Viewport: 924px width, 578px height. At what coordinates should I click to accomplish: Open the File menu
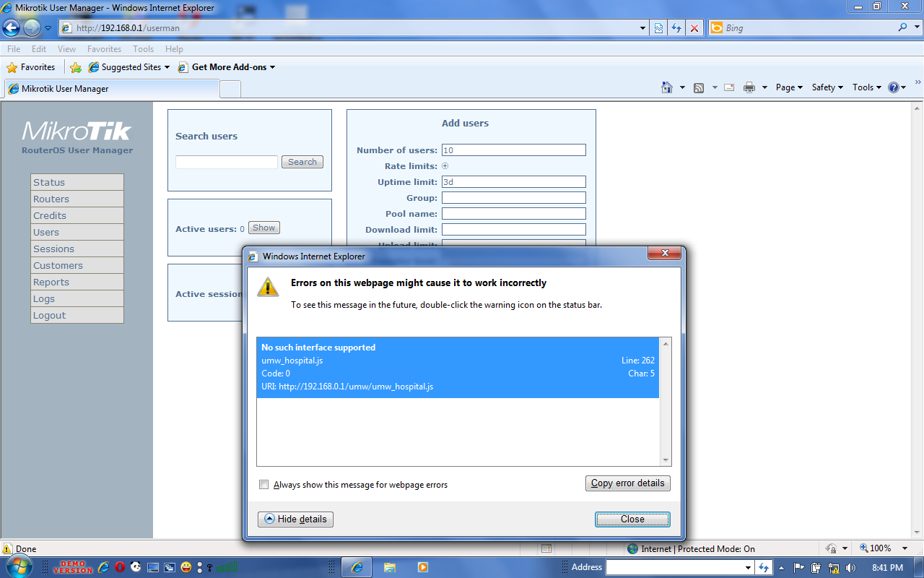coord(14,49)
